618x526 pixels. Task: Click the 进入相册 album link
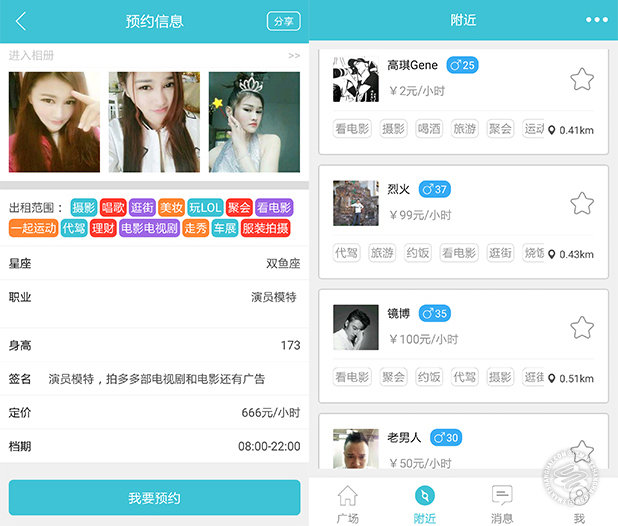point(32,56)
